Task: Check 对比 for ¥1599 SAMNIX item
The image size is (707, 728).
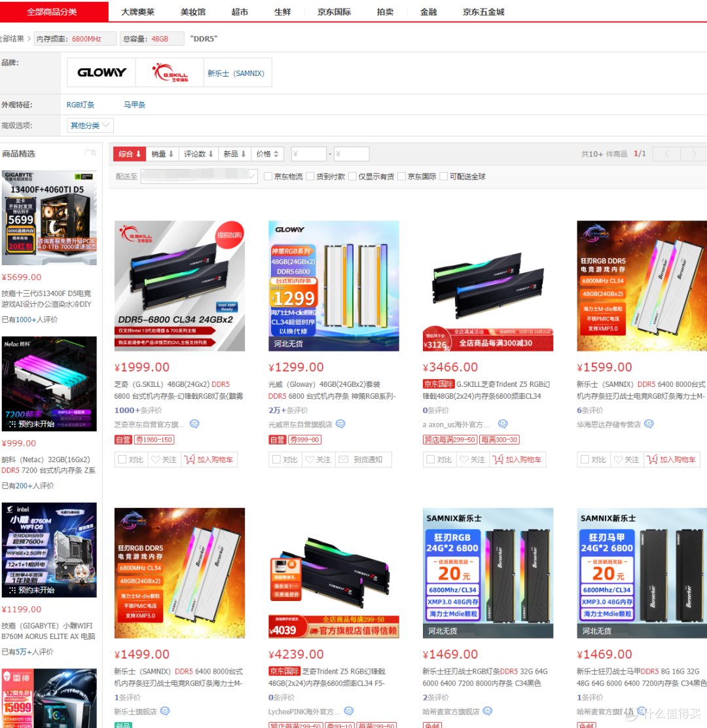Action: point(585,459)
